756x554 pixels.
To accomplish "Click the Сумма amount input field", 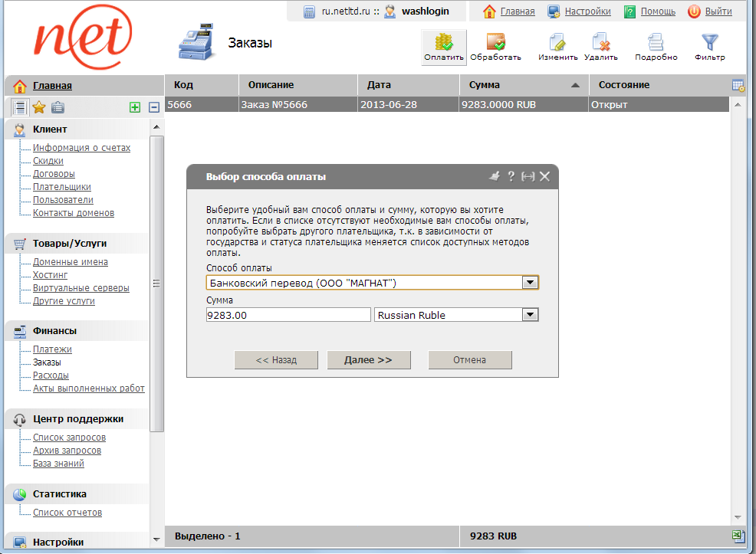I will (288, 315).
